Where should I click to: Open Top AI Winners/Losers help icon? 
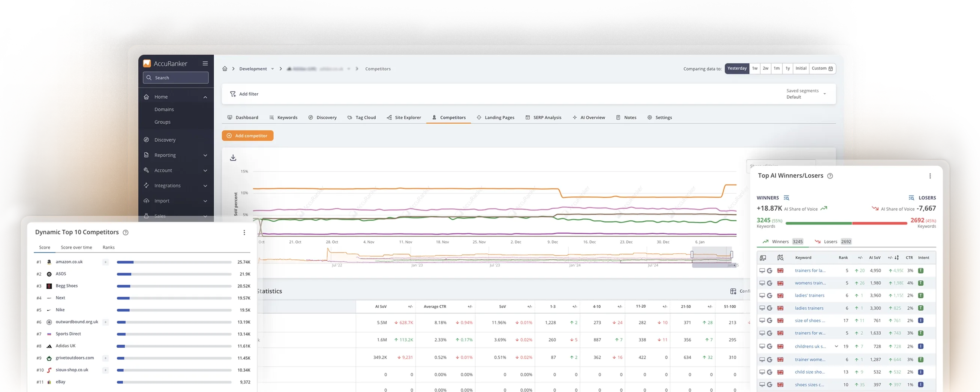(x=830, y=176)
